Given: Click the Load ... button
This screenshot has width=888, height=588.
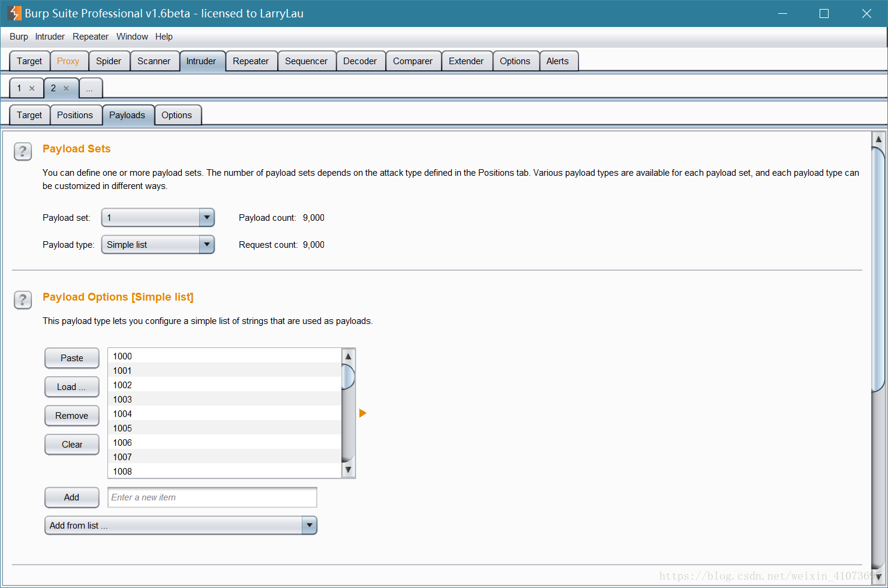Looking at the screenshot, I should 72,386.
